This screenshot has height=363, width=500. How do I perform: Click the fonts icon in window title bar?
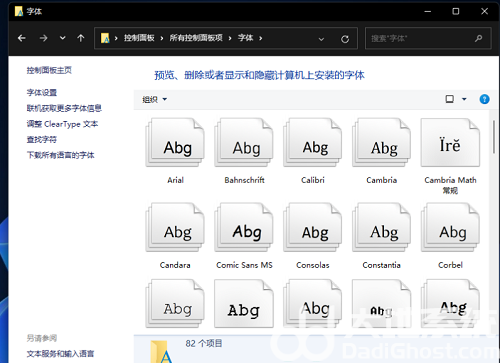pos(19,11)
